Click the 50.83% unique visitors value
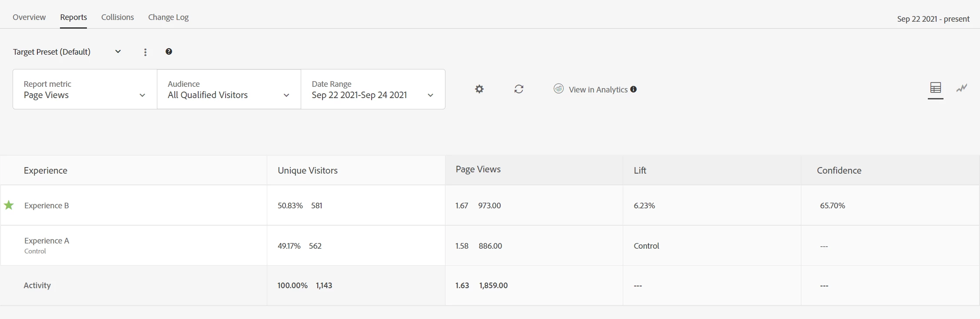980x319 pixels. pyautogui.click(x=290, y=205)
